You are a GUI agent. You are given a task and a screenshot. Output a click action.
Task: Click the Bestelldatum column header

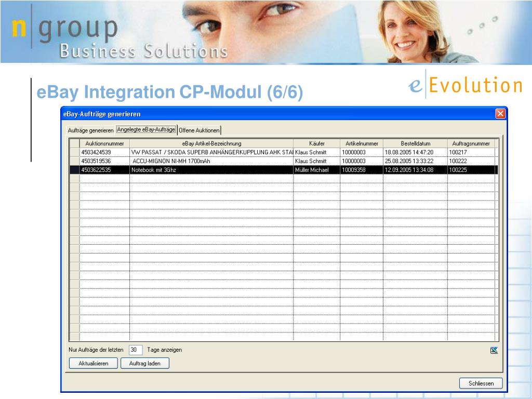tap(415, 143)
